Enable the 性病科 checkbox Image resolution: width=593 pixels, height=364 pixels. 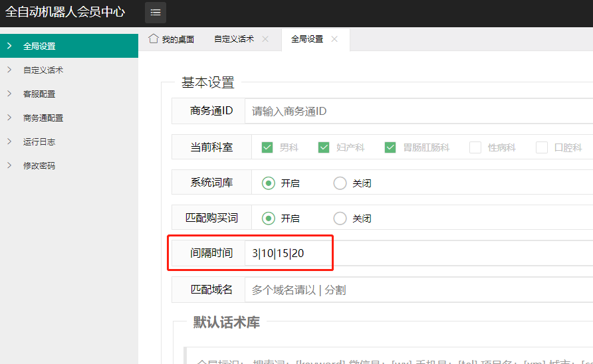pos(475,147)
